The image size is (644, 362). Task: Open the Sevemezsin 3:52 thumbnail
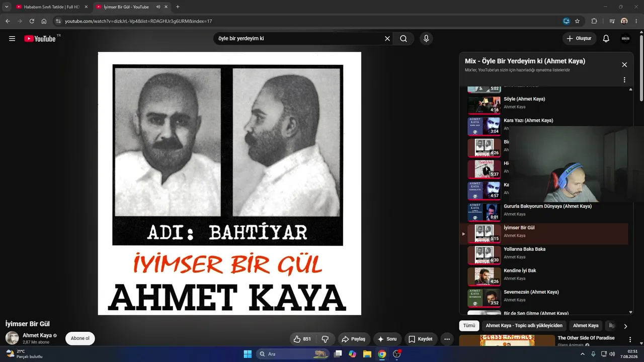point(484,298)
